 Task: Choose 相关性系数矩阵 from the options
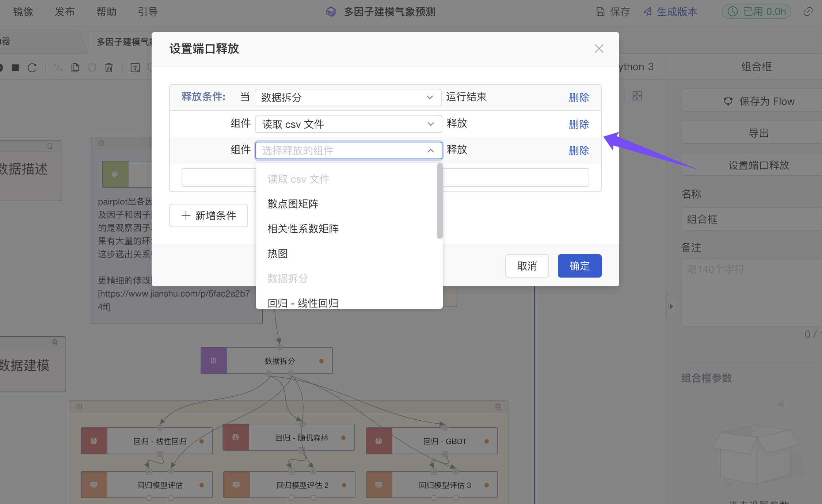pos(303,229)
